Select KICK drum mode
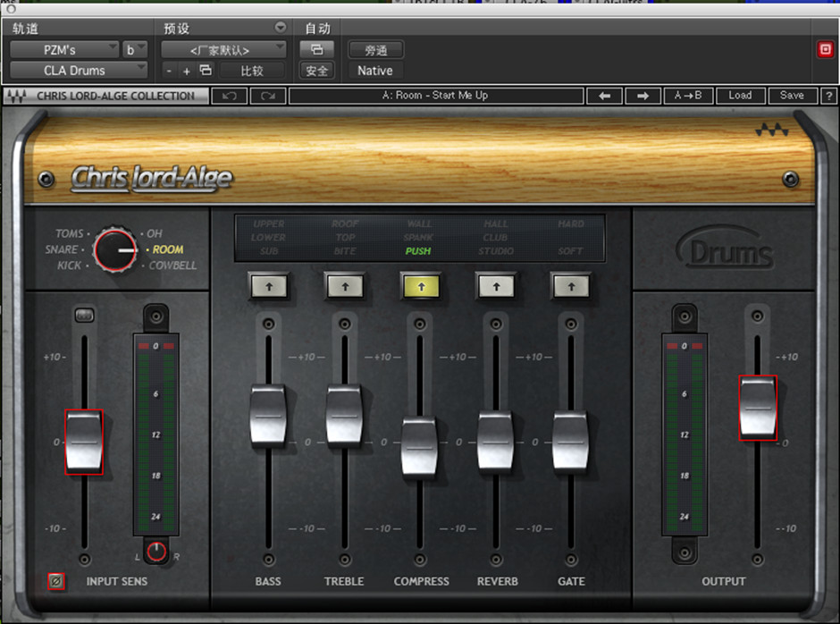 [69, 266]
